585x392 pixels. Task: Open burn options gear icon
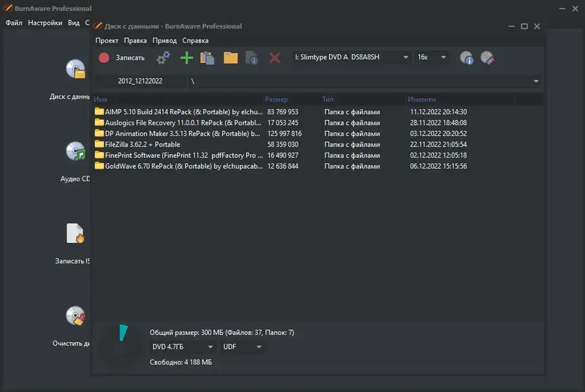163,58
